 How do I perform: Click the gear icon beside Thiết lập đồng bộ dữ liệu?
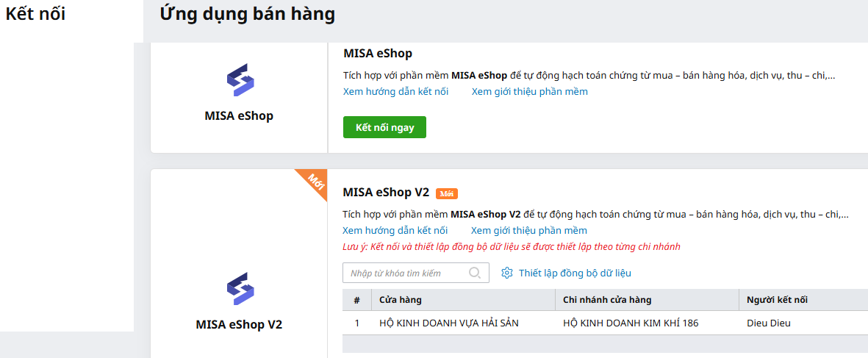click(x=506, y=273)
